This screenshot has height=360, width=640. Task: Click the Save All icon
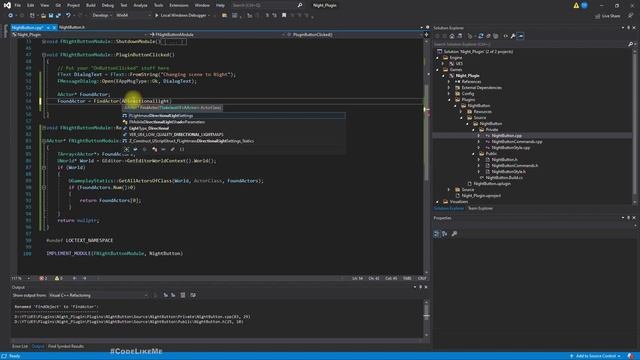(58, 16)
